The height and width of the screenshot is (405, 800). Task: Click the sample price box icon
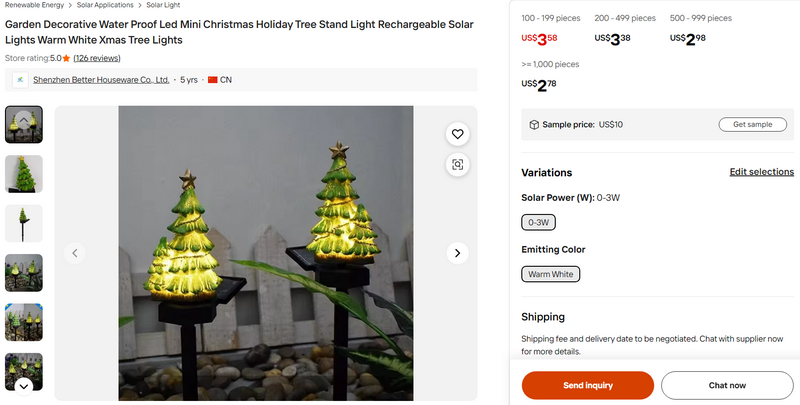click(x=534, y=125)
